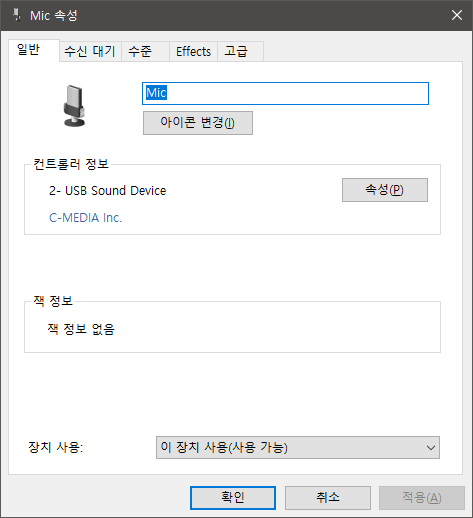473x518 pixels.
Task: Click the Mic 속성 window title
Action: click(x=54, y=15)
